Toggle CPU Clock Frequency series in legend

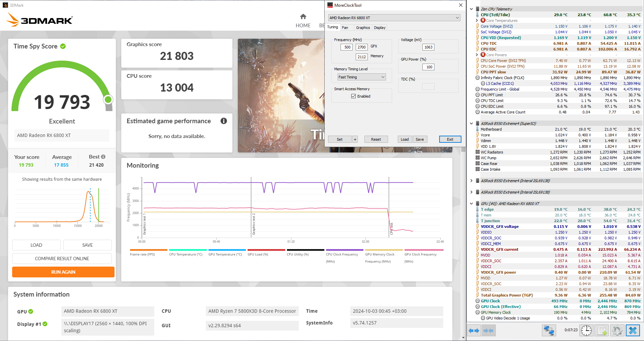pos(345,256)
